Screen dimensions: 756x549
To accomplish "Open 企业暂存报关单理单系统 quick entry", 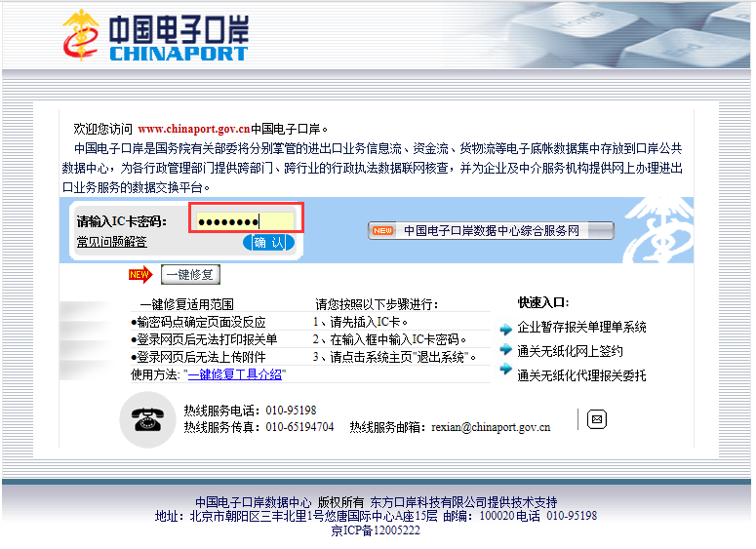I will point(581,328).
